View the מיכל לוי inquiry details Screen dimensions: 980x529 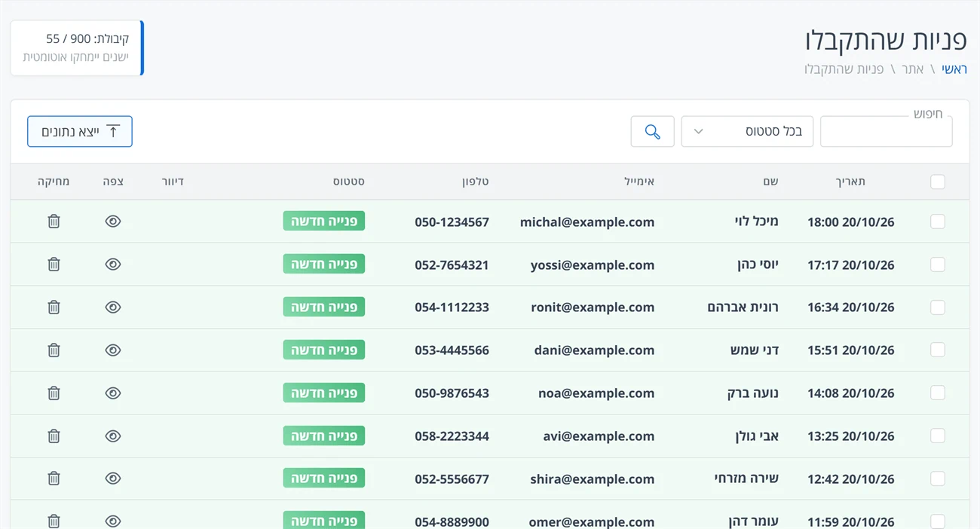coord(113,222)
